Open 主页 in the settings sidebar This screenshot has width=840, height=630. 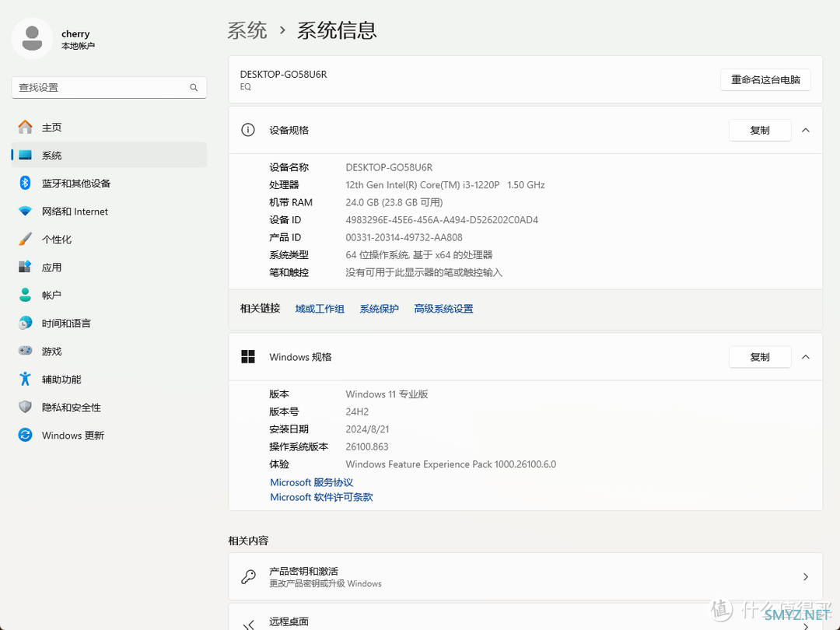click(x=109, y=127)
